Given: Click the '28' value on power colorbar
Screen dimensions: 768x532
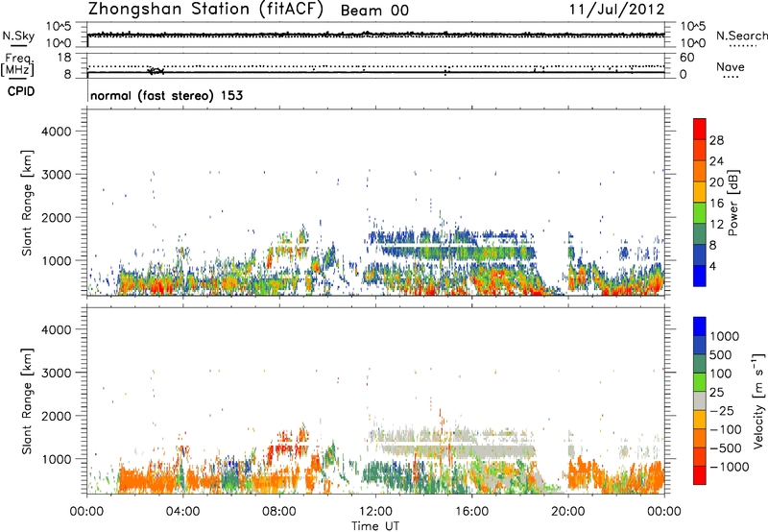Looking at the screenshot, I should [716, 140].
